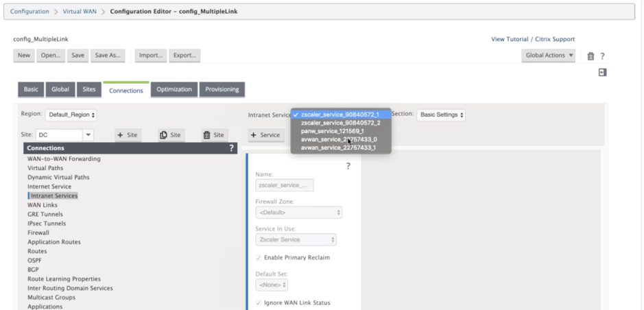Switch to the Global tab
644x310 pixels.
(60, 90)
